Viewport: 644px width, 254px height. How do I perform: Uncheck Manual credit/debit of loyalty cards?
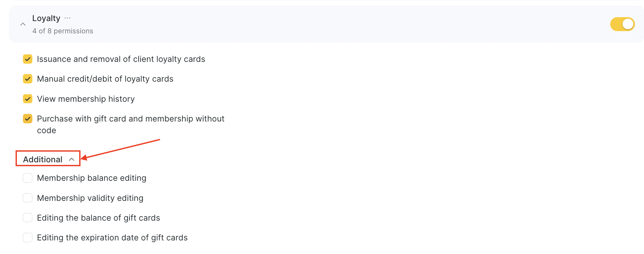click(28, 79)
